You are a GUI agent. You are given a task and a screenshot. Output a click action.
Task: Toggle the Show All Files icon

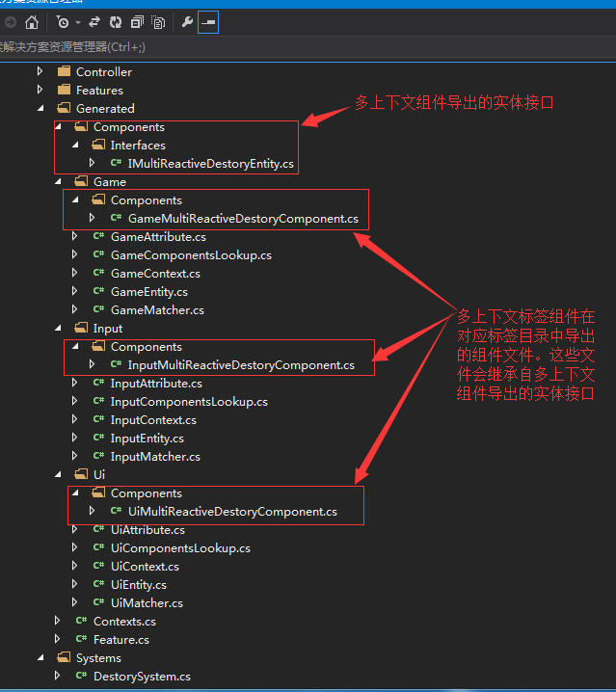158,22
